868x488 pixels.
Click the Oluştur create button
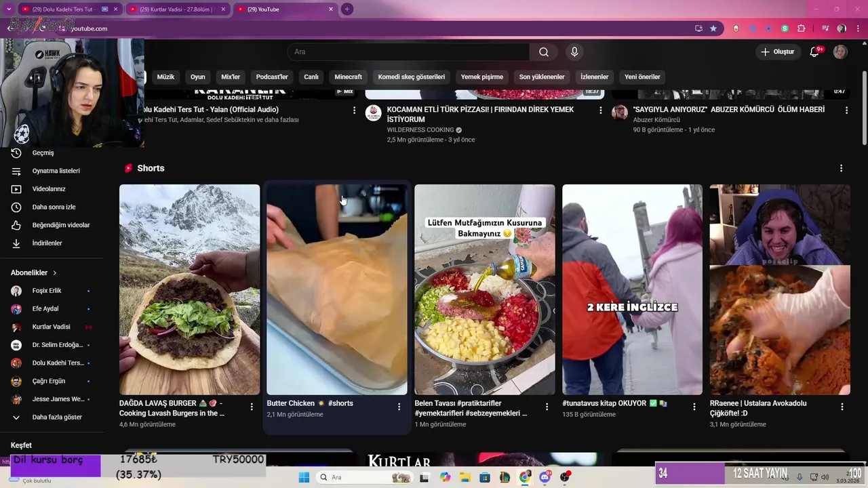(777, 52)
